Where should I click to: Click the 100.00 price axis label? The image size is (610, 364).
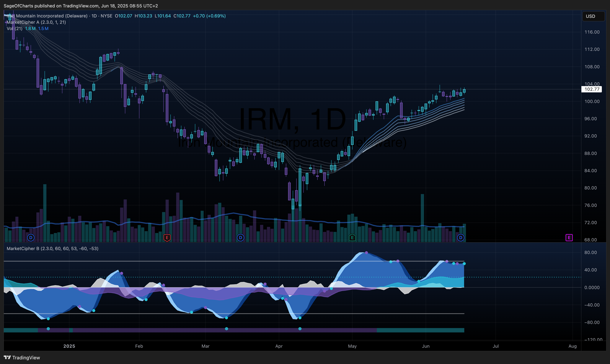pos(592,101)
